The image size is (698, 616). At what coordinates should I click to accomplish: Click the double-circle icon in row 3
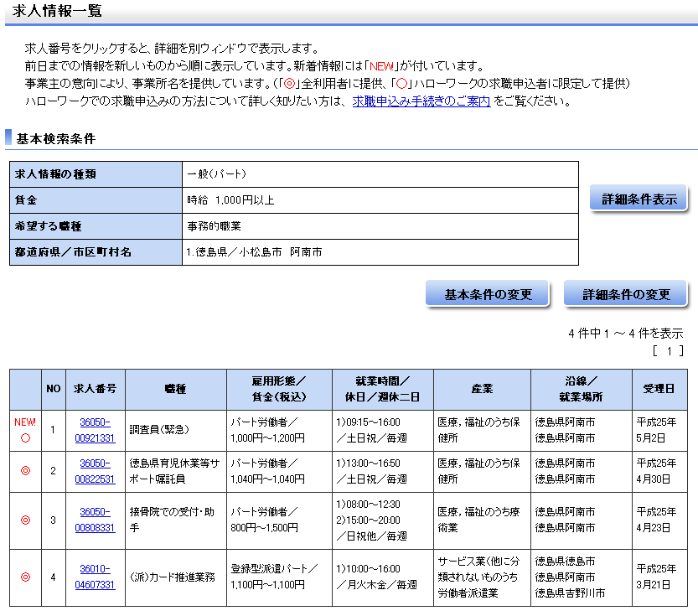pos(25,520)
